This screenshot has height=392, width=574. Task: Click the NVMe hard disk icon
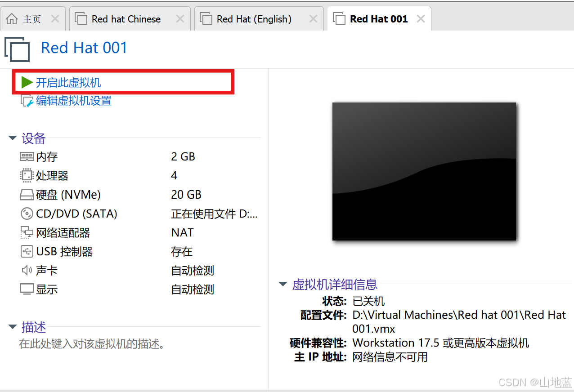27,195
